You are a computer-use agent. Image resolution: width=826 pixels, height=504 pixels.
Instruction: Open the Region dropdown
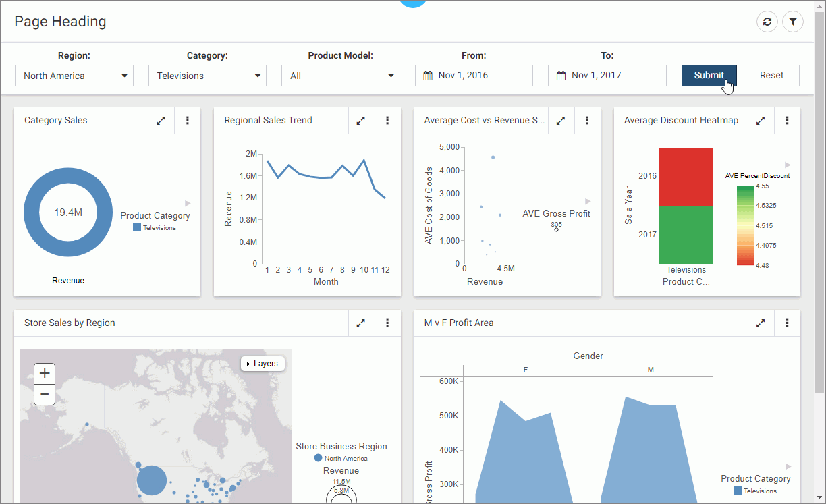point(74,76)
